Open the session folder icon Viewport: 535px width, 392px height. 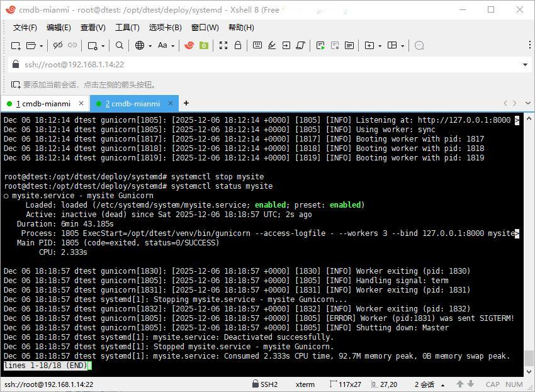(x=31, y=45)
